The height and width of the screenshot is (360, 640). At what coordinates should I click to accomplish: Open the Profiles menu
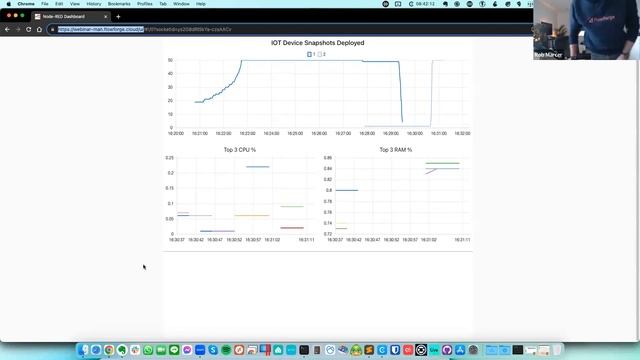point(144,4)
